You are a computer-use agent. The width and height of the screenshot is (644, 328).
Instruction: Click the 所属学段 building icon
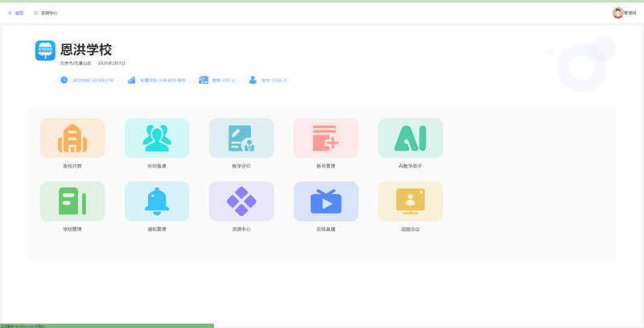tap(131, 80)
